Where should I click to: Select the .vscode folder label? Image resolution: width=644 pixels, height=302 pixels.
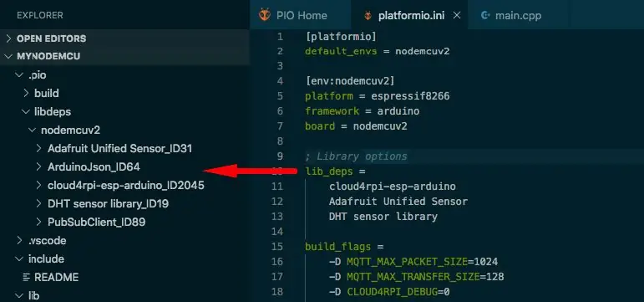pos(48,240)
